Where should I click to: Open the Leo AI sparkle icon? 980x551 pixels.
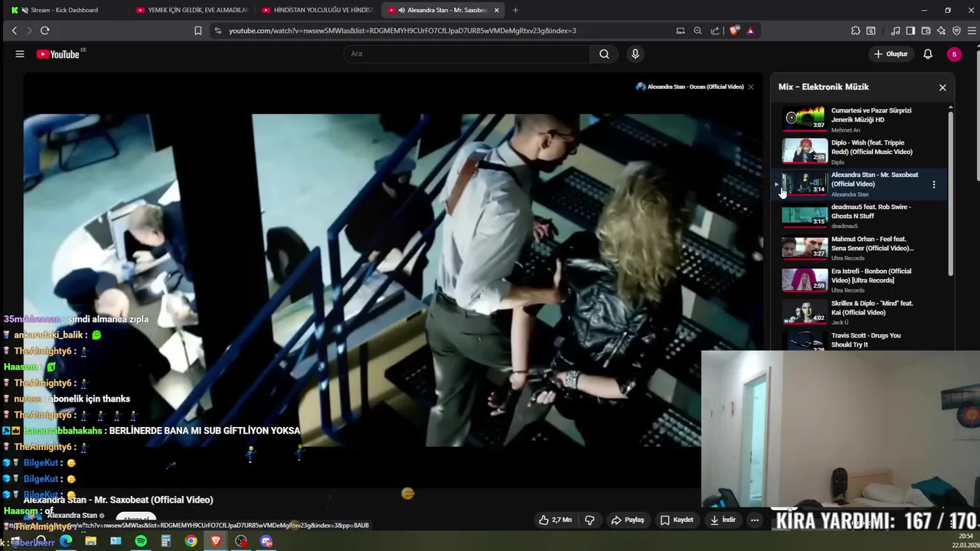[x=941, y=31]
